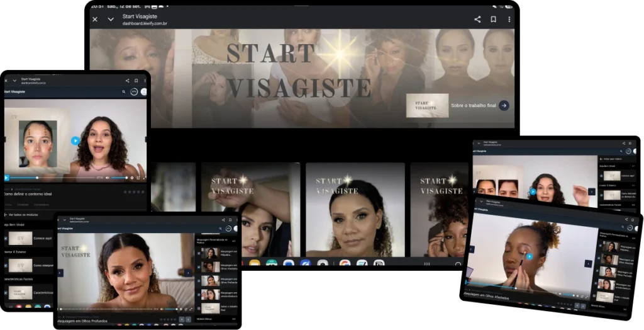Click the search icon on left tablet
Viewport: 644px width, 330px height.
[124, 92]
